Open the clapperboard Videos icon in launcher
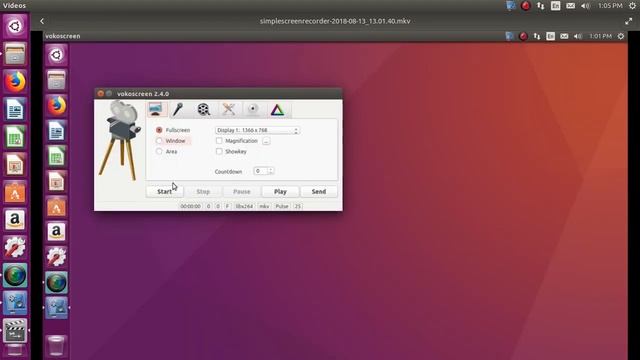Viewport: 640px width, 360px height. coord(15,330)
